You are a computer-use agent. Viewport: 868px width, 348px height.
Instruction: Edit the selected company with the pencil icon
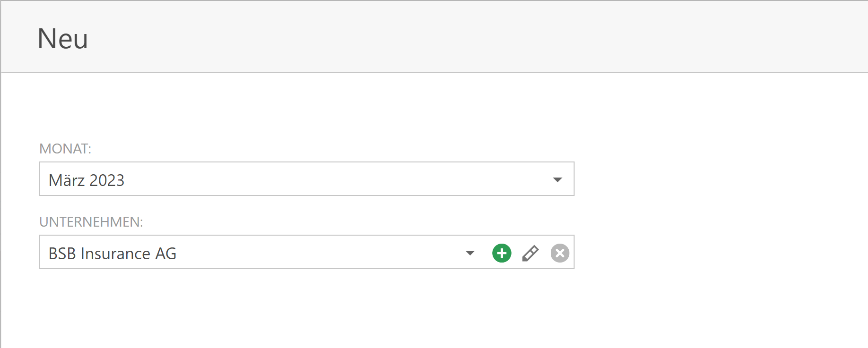[530, 253]
